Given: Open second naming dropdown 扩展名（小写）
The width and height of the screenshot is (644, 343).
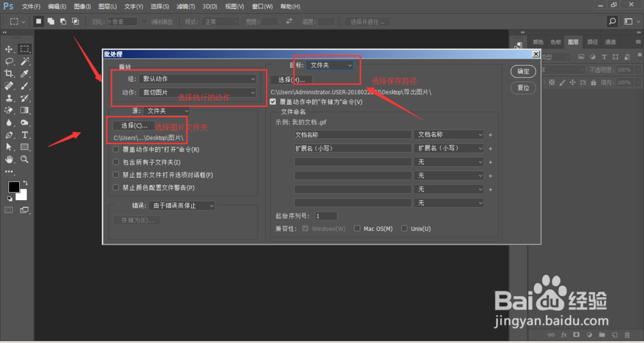Looking at the screenshot, I should coord(449,148).
